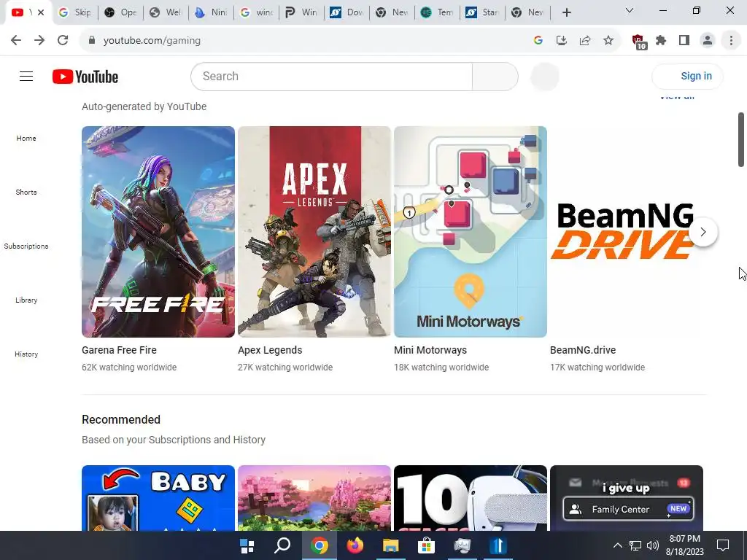Close the active YouTube tab
The width and height of the screenshot is (747, 560).
[41, 12]
